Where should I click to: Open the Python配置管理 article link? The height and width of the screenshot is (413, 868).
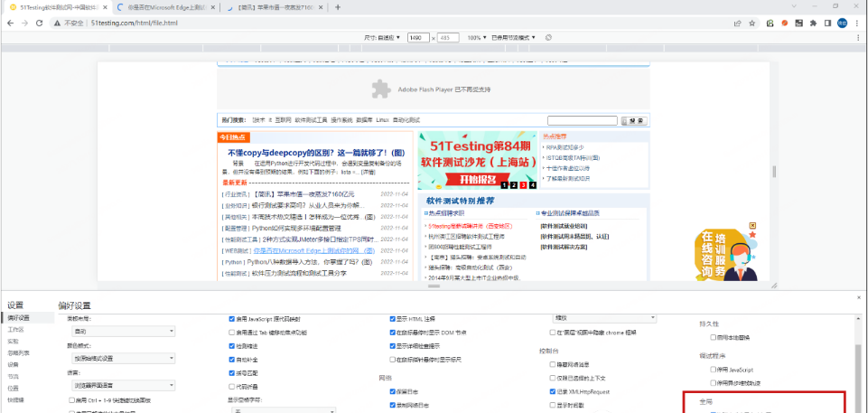(x=297, y=228)
